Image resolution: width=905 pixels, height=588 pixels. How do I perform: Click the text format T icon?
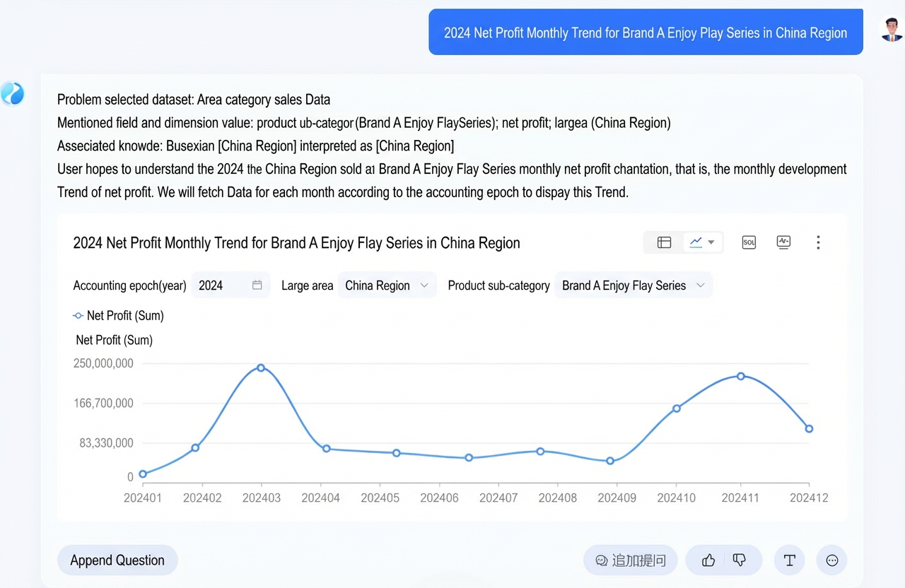(x=790, y=560)
